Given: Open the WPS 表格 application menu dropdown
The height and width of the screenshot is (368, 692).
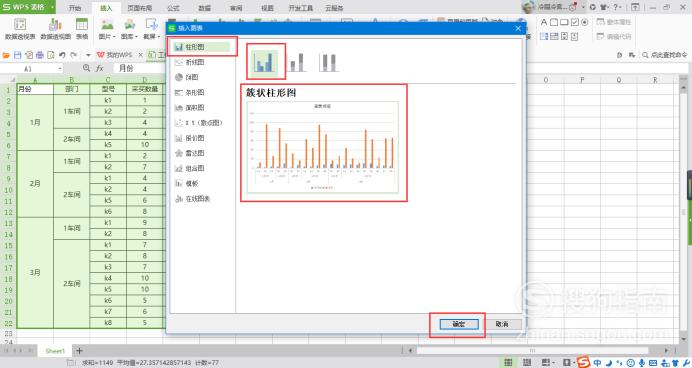Looking at the screenshot, I should pos(52,7).
